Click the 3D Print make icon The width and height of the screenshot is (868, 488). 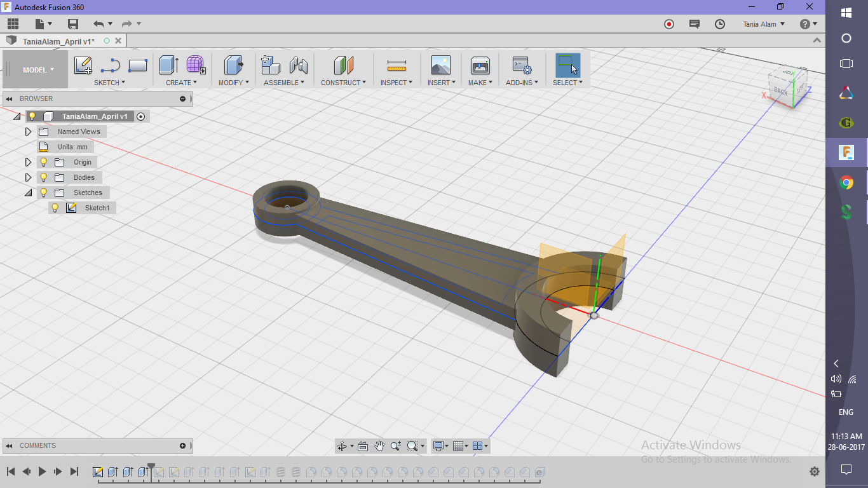[480, 65]
